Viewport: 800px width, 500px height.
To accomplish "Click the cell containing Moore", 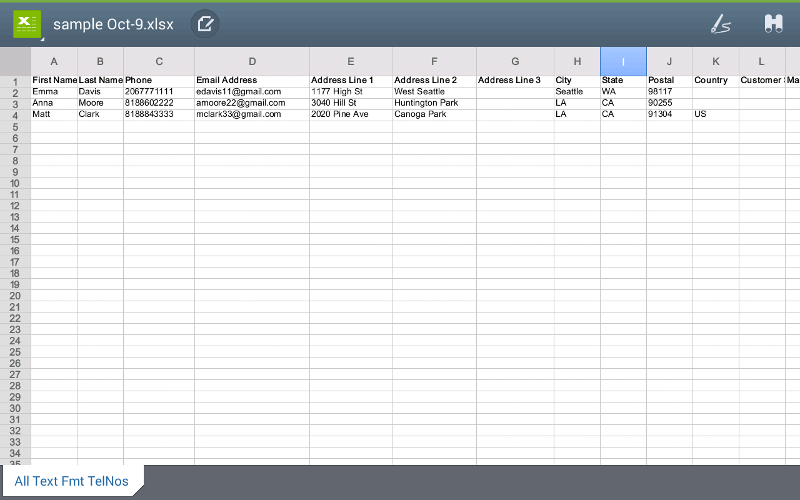I will click(x=101, y=103).
